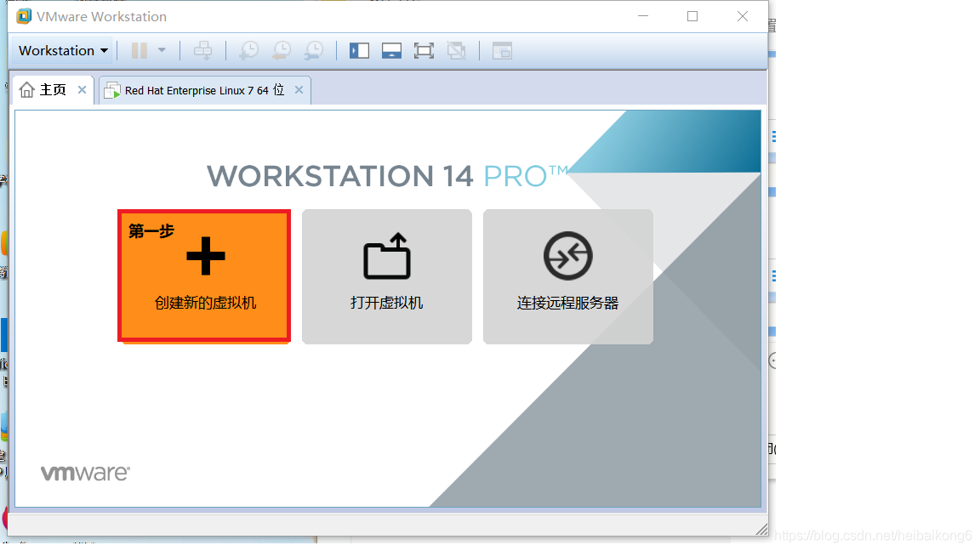This screenshot has width=980, height=551.
Task: Enter full screen mode icon
Action: click(424, 51)
